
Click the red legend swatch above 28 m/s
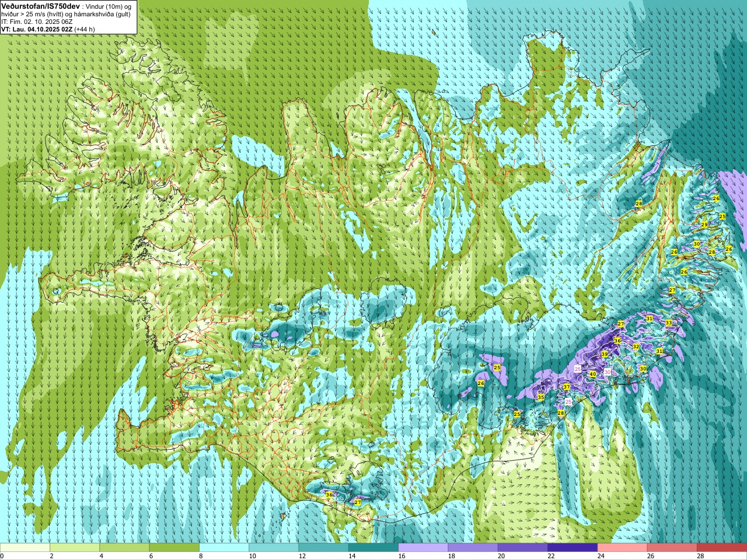722,548
